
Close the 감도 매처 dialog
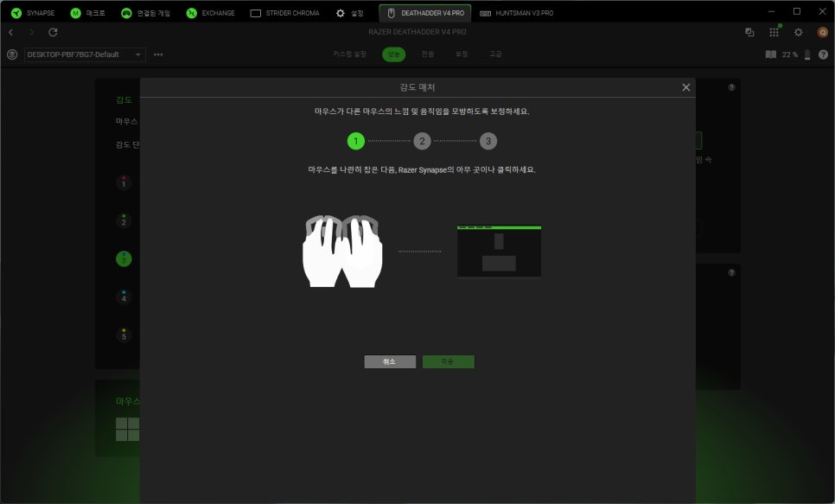pyautogui.click(x=686, y=87)
